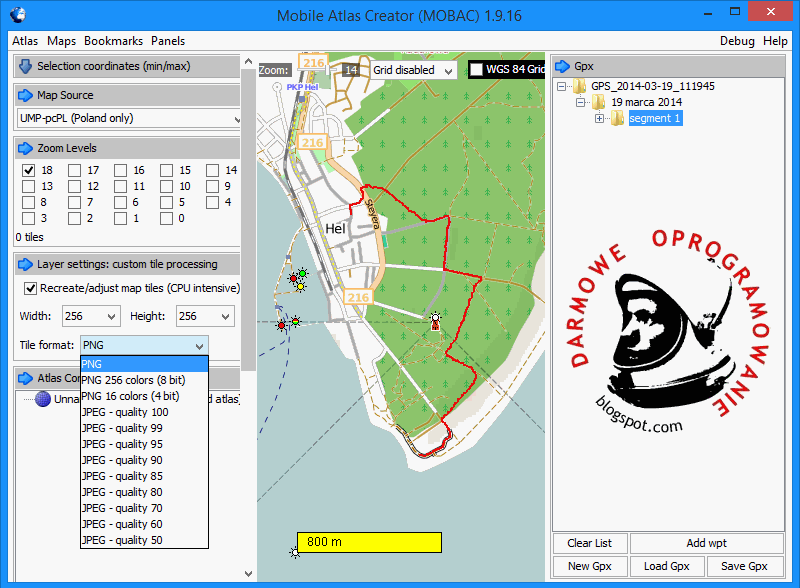Choose PNG 256 colors (8 bit) format

click(144, 380)
